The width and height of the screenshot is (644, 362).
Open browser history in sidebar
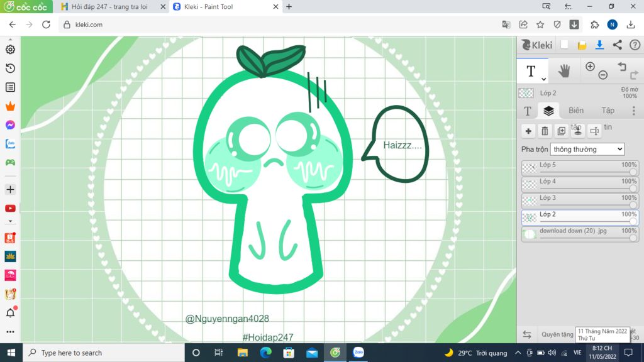10,68
